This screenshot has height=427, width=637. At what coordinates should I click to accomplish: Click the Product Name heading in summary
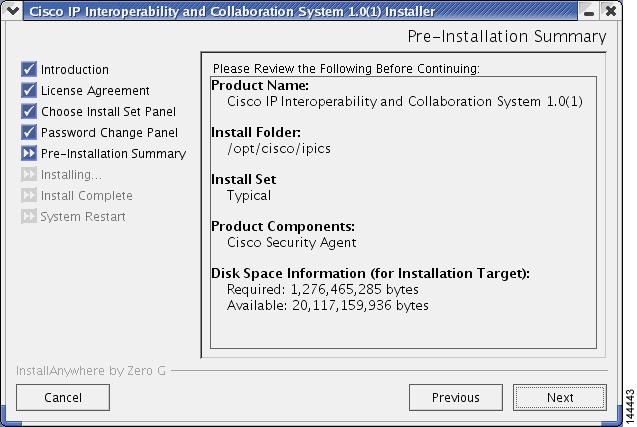pos(260,86)
